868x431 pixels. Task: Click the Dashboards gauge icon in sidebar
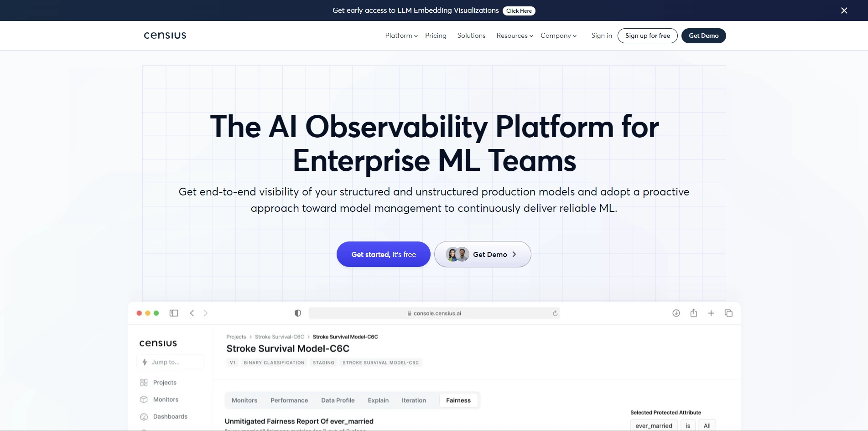pos(144,417)
